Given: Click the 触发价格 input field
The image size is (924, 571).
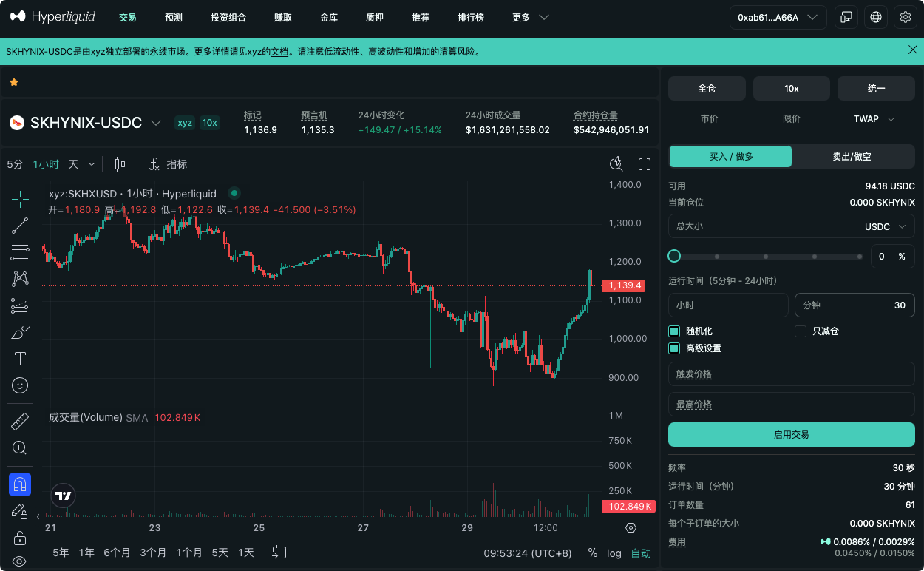Looking at the screenshot, I should point(792,374).
